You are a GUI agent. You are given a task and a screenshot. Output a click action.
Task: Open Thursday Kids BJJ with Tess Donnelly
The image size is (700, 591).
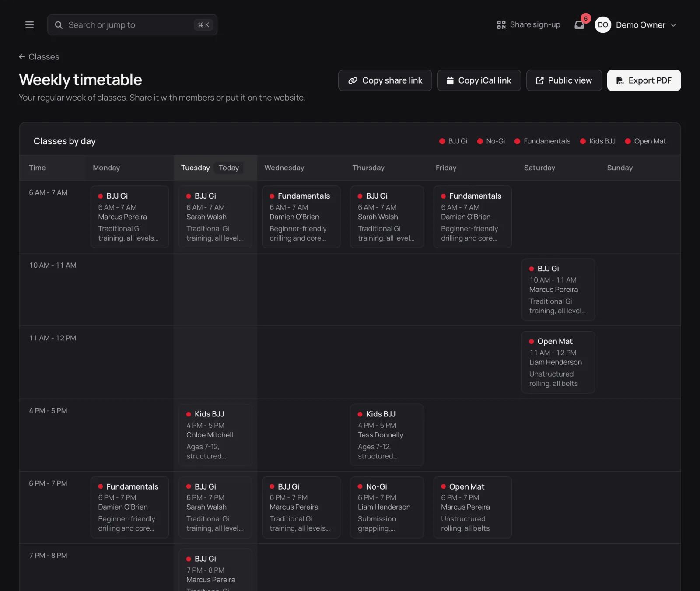(387, 435)
